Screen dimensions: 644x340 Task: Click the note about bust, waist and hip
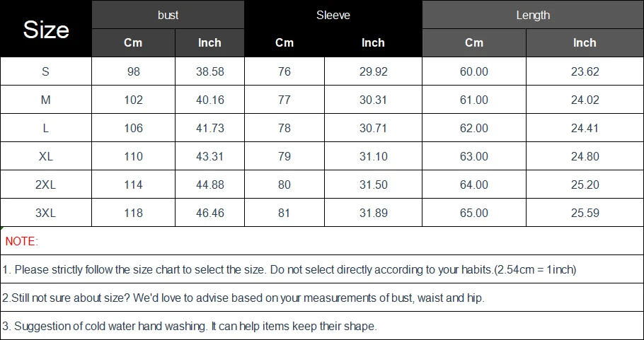click(x=243, y=298)
